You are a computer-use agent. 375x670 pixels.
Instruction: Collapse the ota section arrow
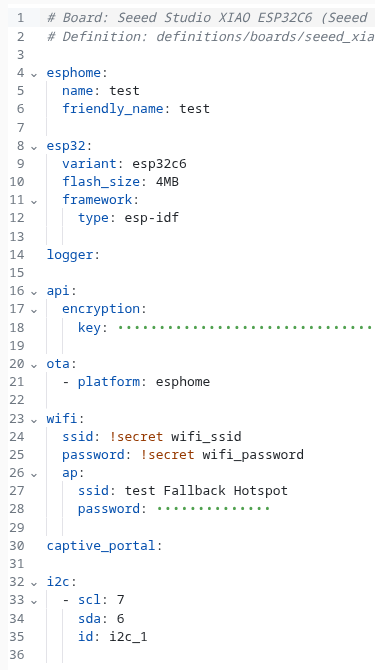[x=34, y=365]
